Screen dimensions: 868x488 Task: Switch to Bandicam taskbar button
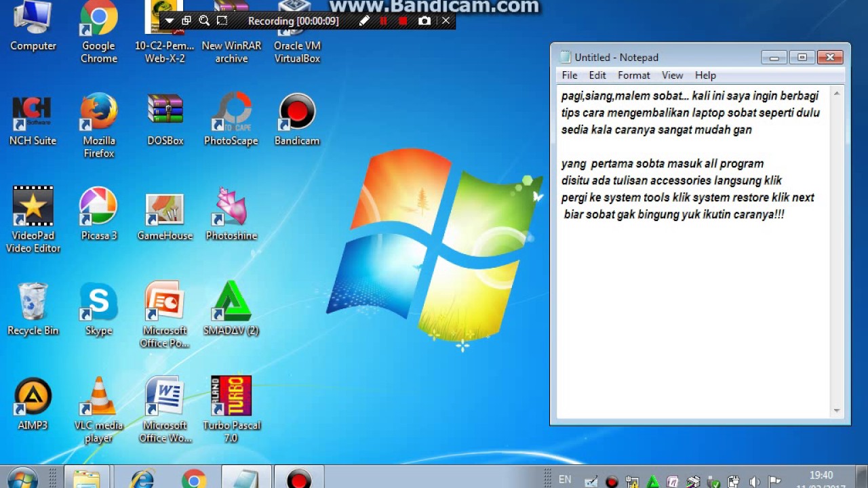coord(299,478)
